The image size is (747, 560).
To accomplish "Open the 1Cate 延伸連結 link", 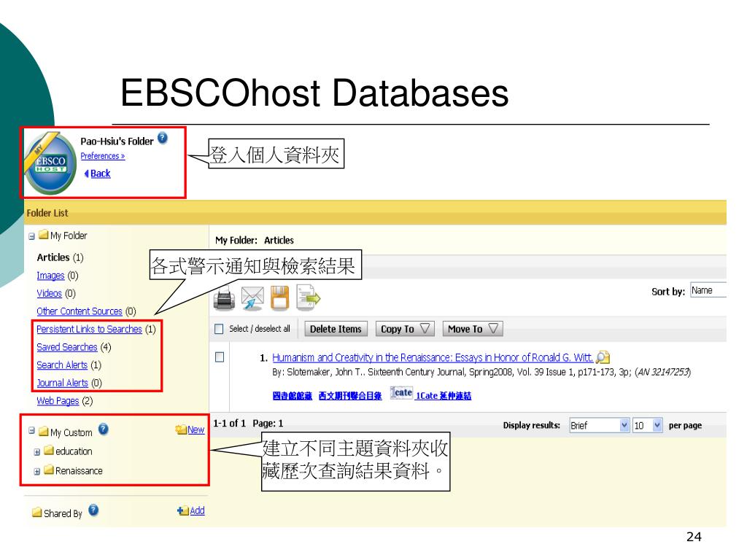I will point(444,396).
